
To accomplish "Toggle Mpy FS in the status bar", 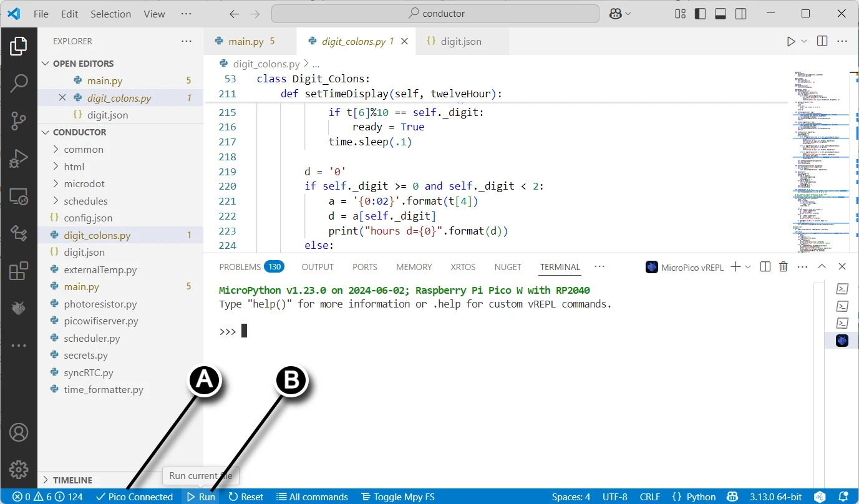I will [x=398, y=497].
